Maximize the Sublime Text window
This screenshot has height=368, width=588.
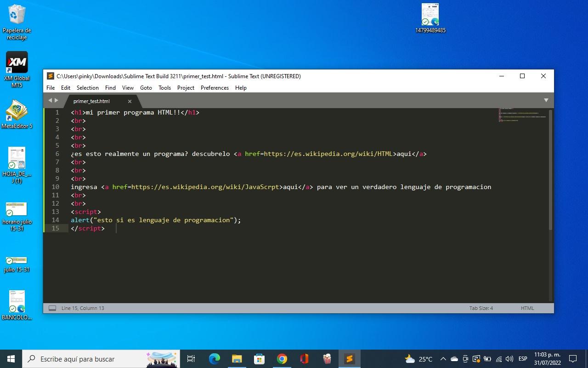click(x=522, y=76)
